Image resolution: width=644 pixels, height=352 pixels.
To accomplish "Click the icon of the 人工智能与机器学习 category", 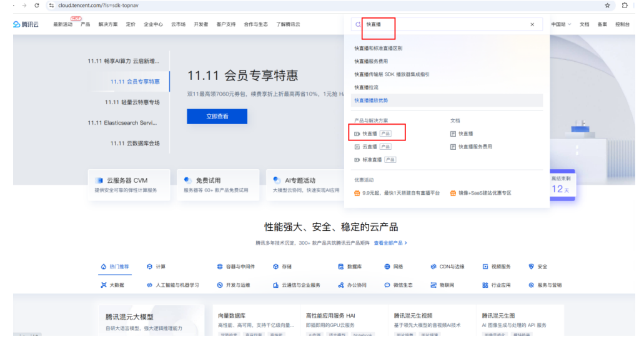I will coord(149,285).
